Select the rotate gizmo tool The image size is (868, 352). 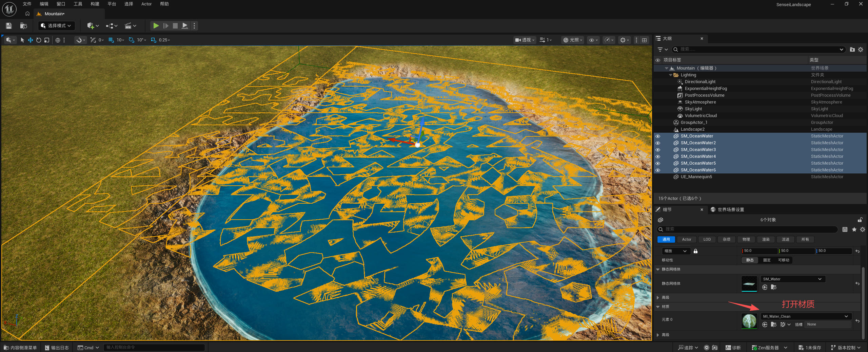click(x=39, y=40)
